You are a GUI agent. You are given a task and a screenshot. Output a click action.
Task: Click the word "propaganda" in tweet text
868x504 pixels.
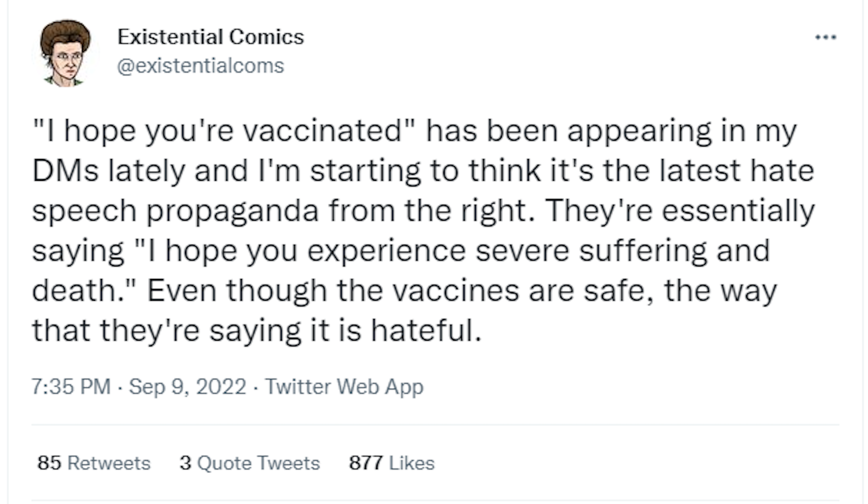[x=232, y=212]
